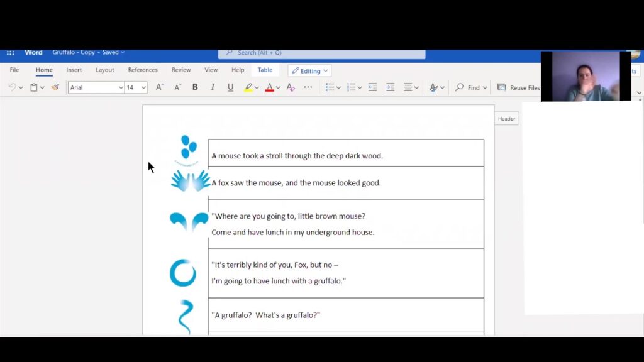
Task: Click the line "I'm going to have lunch with a gruffalo."
Action: click(279, 281)
